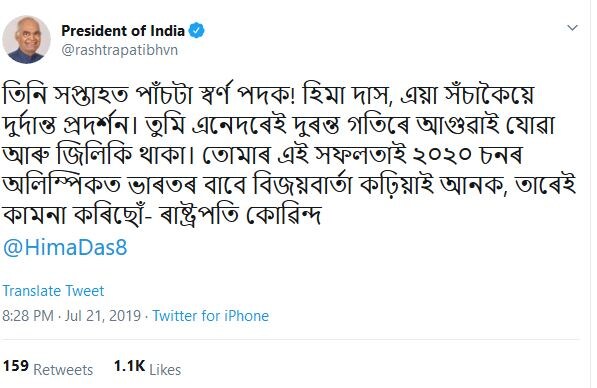597x388 pixels.
Task: Click the 8:28 PM timestamp
Action: click(28, 316)
